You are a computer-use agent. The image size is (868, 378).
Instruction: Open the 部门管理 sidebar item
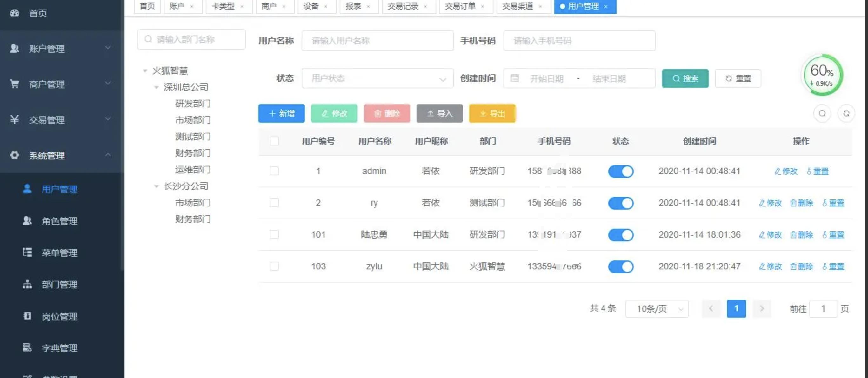[60, 285]
